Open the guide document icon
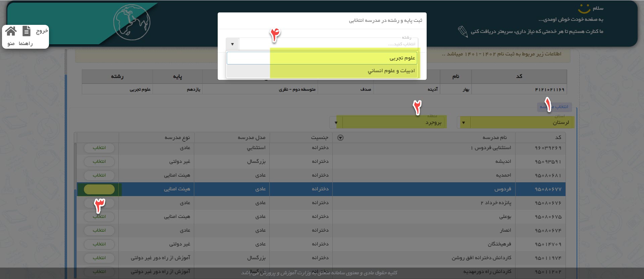 (x=26, y=31)
